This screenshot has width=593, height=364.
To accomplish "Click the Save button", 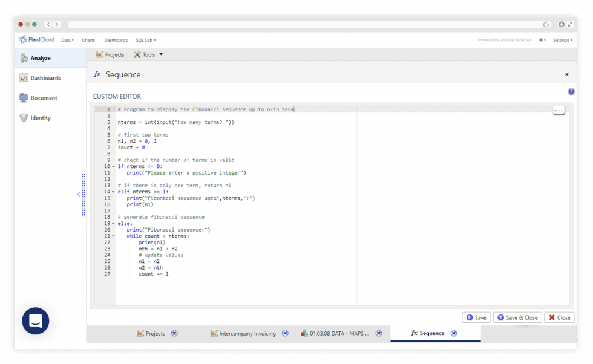I will point(476,317).
